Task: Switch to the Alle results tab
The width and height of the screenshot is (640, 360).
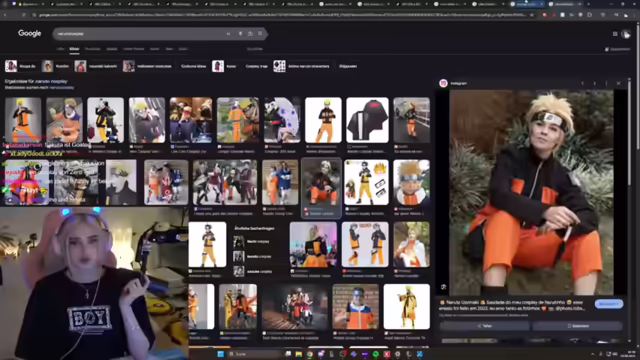Action: click(60, 49)
